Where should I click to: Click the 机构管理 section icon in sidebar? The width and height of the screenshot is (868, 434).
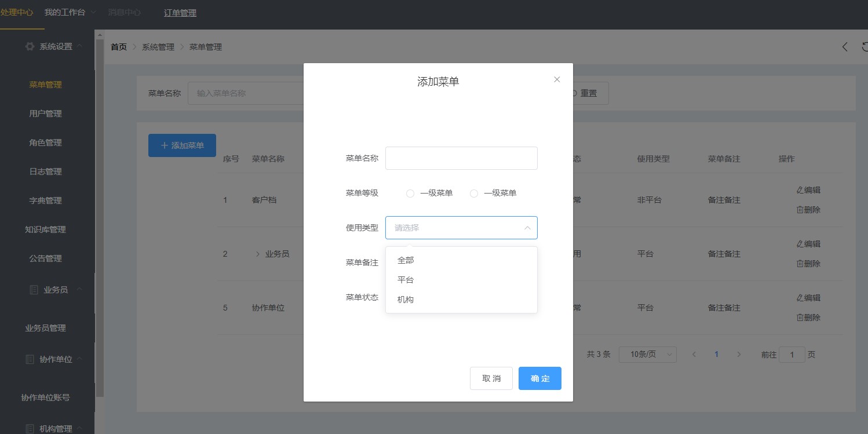click(30, 429)
